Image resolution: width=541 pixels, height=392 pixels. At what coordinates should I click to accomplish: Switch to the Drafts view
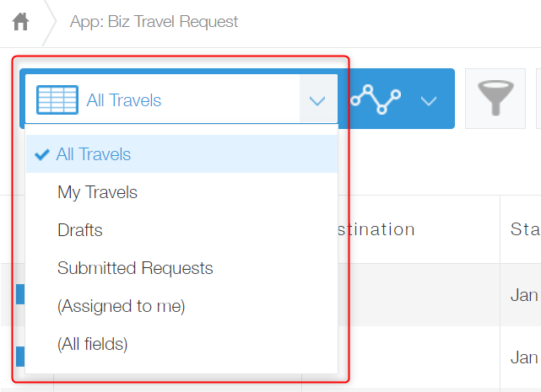point(80,230)
